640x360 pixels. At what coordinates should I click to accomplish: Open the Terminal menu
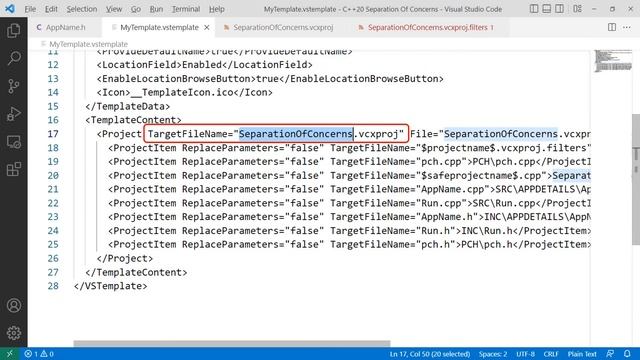pos(186,9)
